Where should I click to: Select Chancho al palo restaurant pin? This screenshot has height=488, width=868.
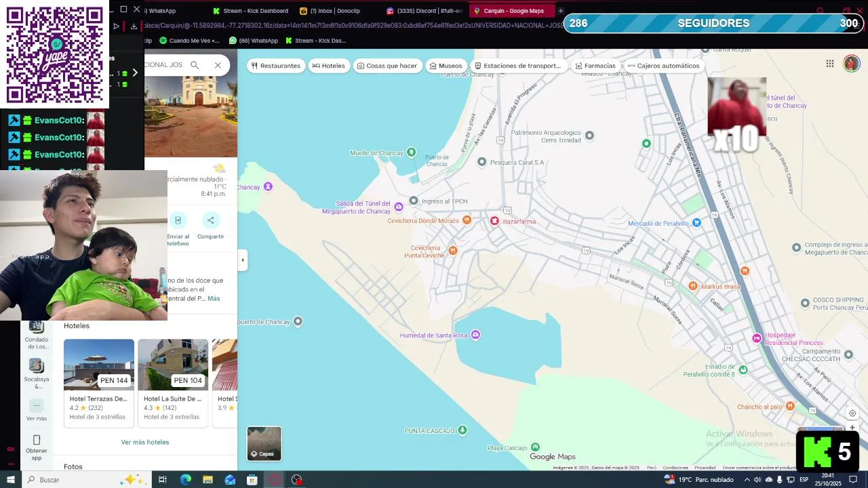[x=790, y=406]
